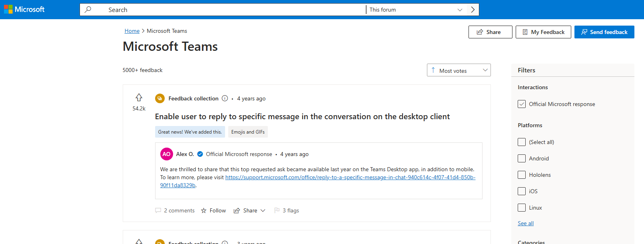The height and width of the screenshot is (244, 644).
Task: Expand the post's Share dropdown chevron
Action: click(263, 210)
